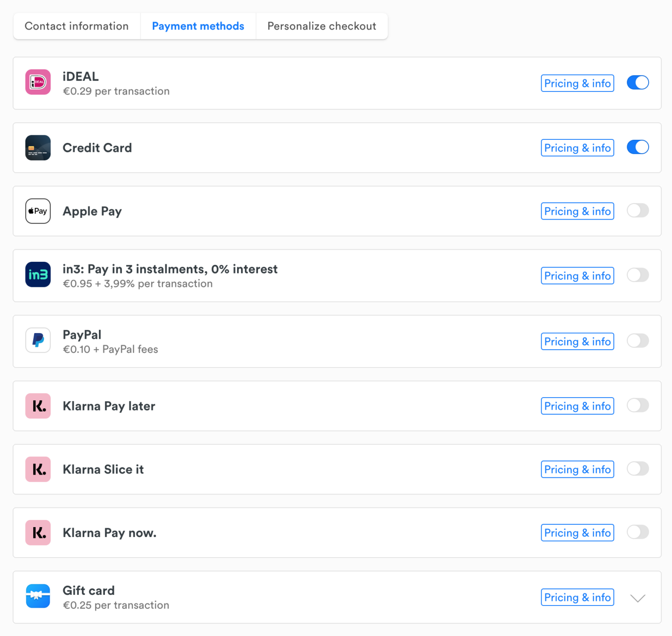Click the in3 instalments logo icon
The width and height of the screenshot is (672, 636).
pyautogui.click(x=38, y=274)
